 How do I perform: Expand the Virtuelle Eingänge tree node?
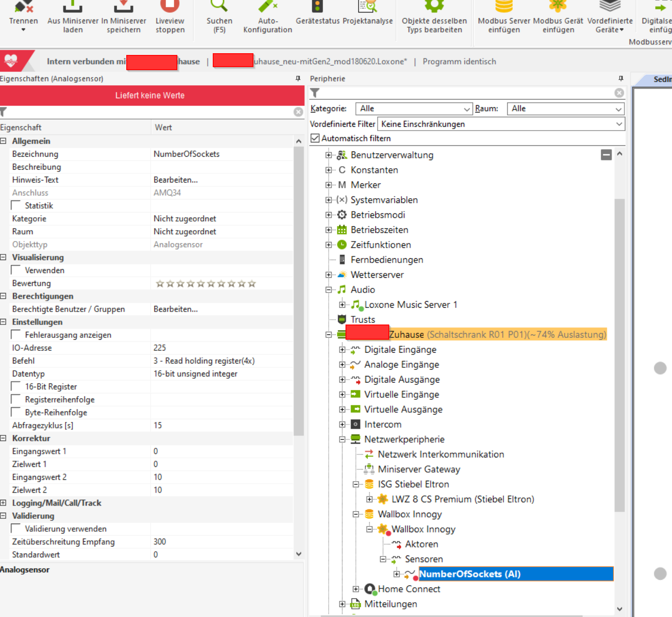tap(342, 395)
